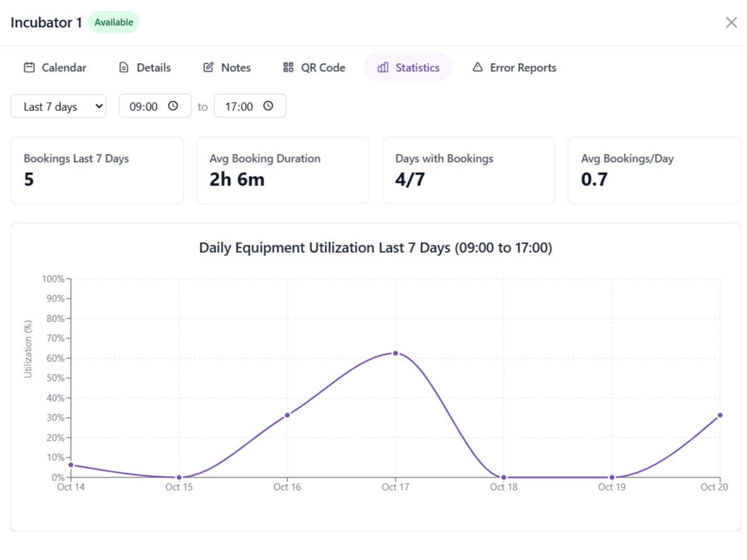The width and height of the screenshot is (747, 560).
Task: Click the Statistics tab button
Action: (408, 67)
